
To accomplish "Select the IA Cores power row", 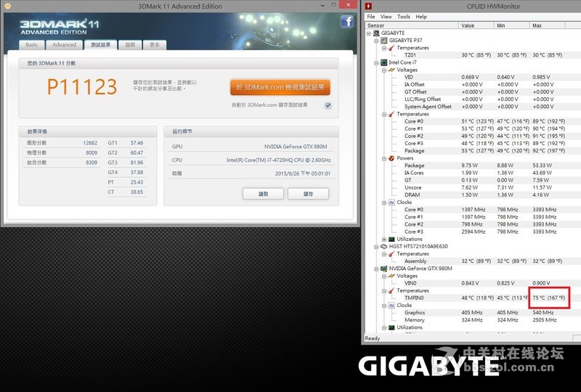I will 474,173.
